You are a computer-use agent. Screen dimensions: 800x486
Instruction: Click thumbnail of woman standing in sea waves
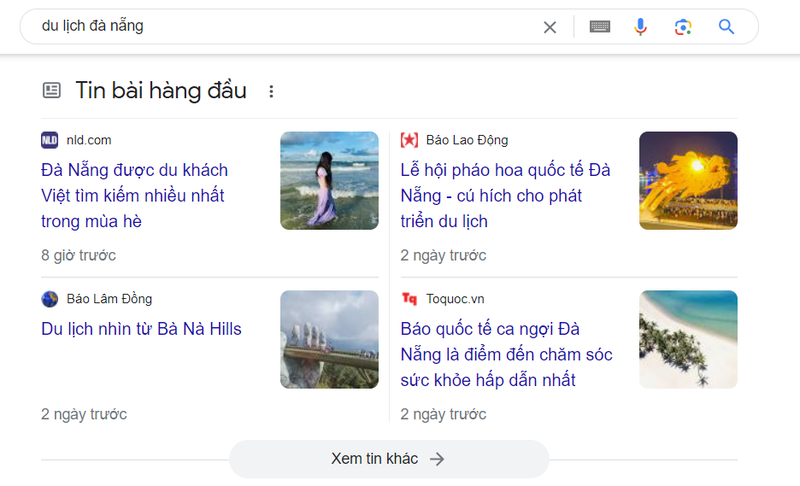coord(329,181)
